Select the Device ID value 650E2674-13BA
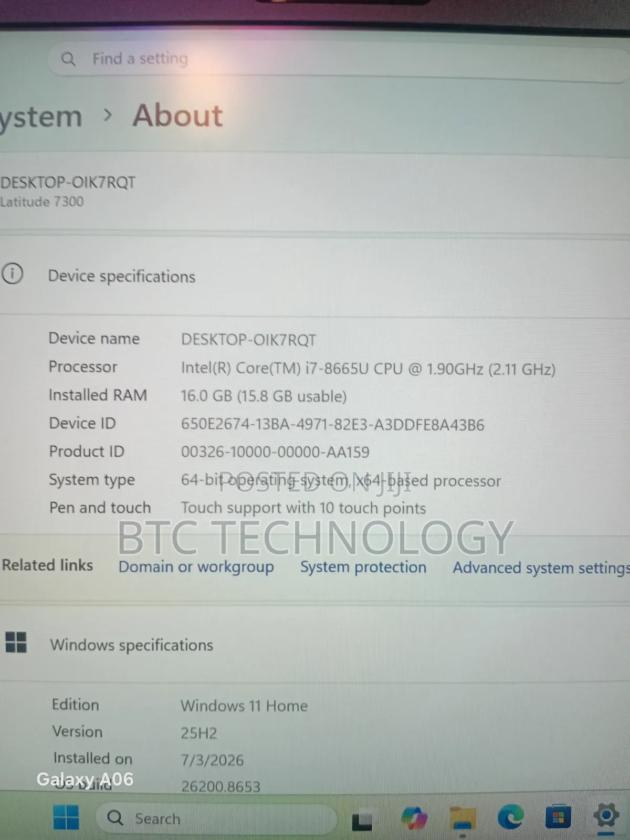630x840 pixels. click(x=332, y=424)
